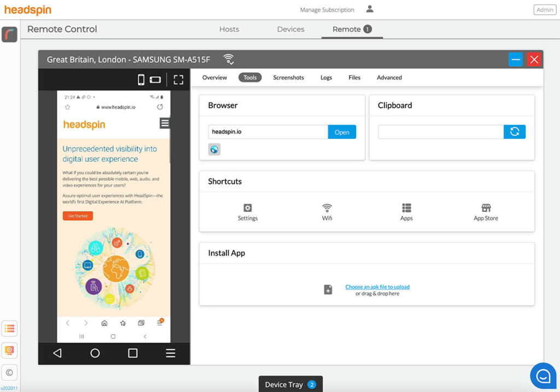
Task: Click the Open button in Browser
Action: click(342, 132)
